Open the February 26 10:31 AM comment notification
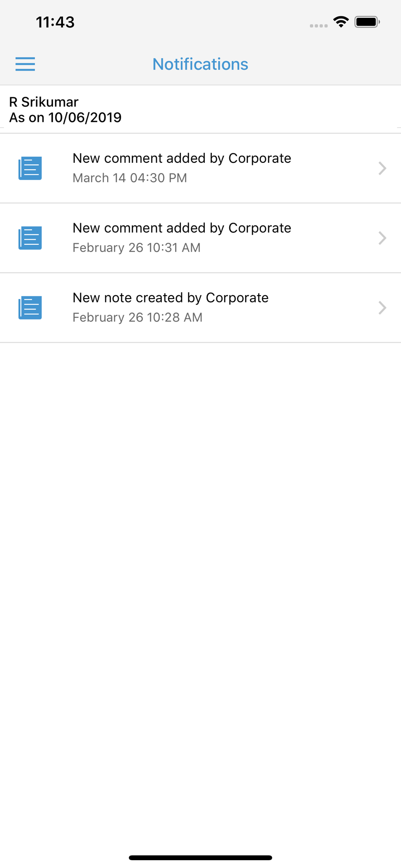The image size is (401, 868). [x=200, y=238]
